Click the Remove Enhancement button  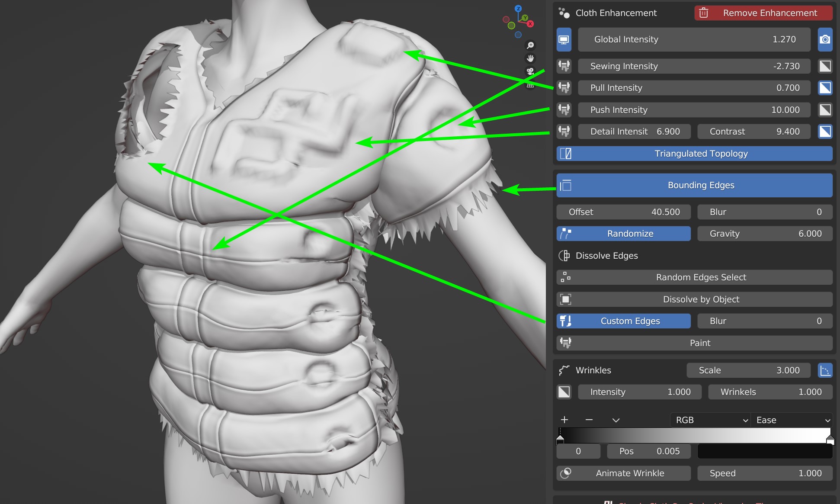(763, 13)
